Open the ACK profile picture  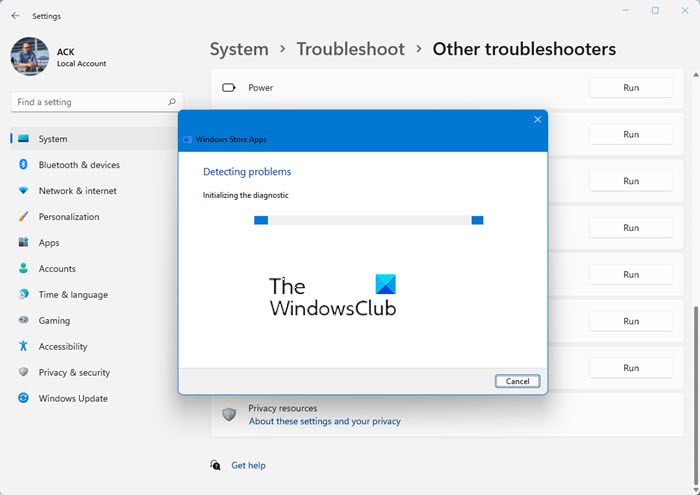pyautogui.click(x=29, y=56)
